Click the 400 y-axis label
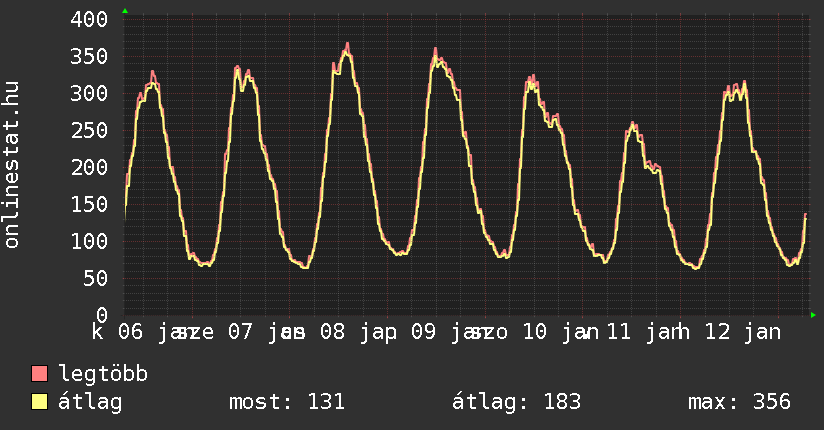 [90, 19]
